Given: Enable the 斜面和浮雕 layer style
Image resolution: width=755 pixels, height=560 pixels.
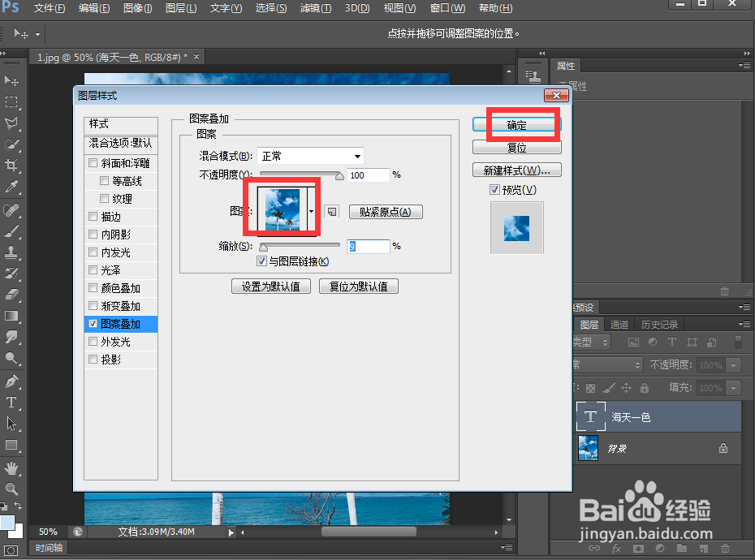Looking at the screenshot, I should (x=93, y=162).
